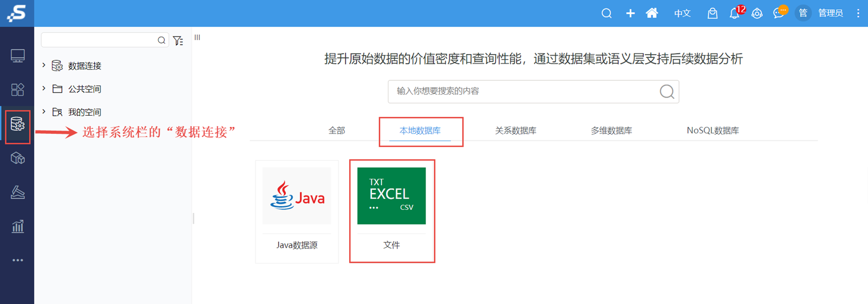The height and width of the screenshot is (304, 868).
Task: Expand the 数据连接 tree node arrow
Action: (x=44, y=65)
